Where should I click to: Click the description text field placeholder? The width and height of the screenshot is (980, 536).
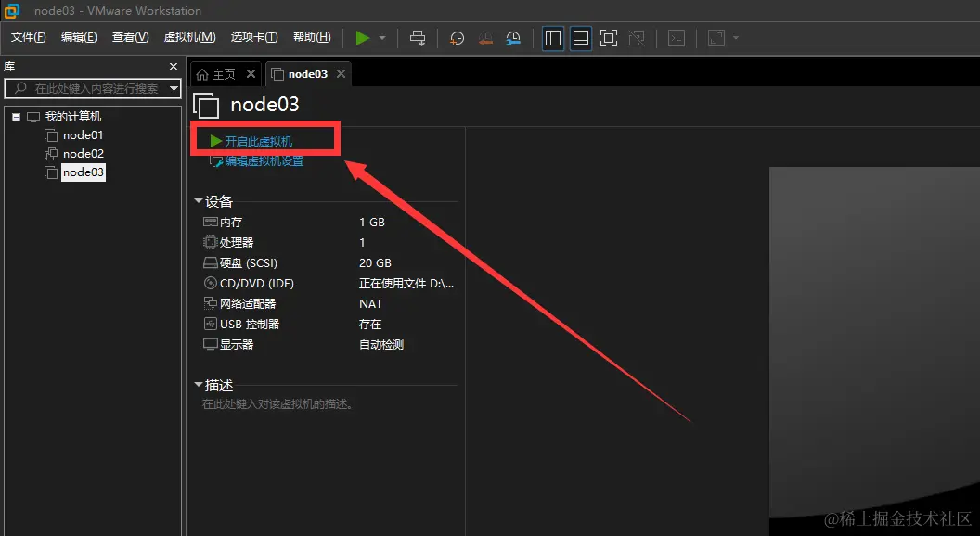tap(278, 404)
